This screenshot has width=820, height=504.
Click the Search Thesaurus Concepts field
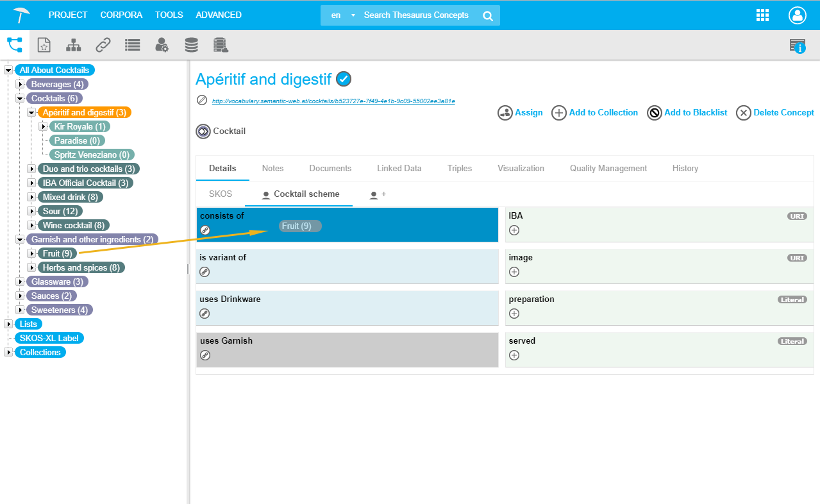point(417,15)
